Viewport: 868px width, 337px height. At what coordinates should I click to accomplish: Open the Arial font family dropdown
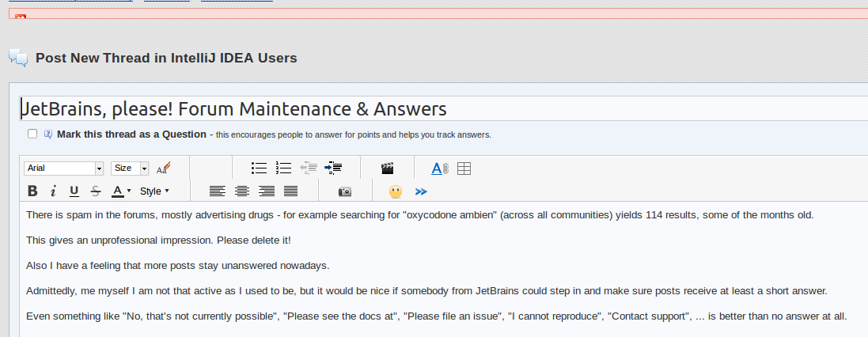[x=63, y=168]
